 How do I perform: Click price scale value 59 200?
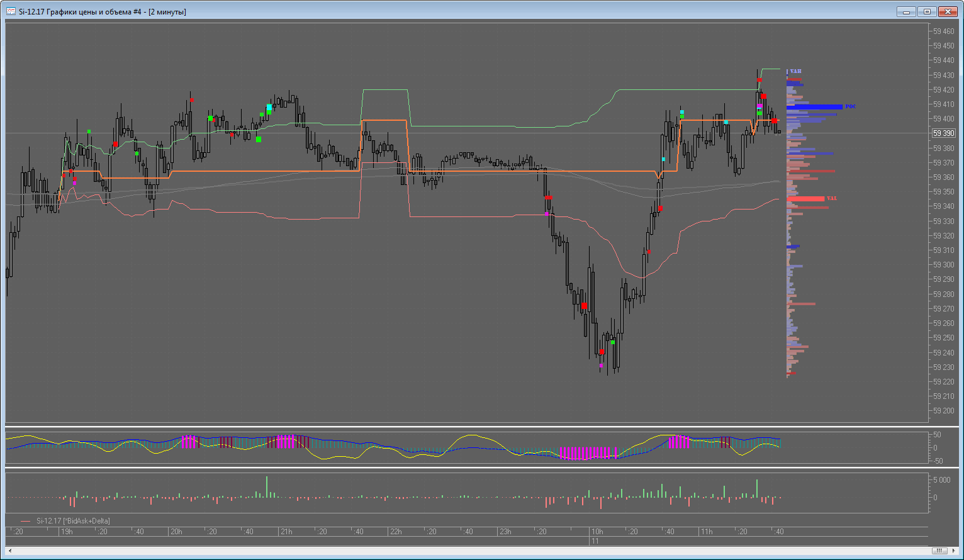(x=943, y=411)
